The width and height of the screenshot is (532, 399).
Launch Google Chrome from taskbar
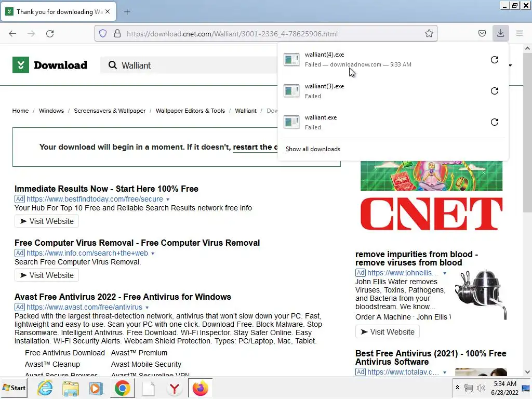[123, 388]
